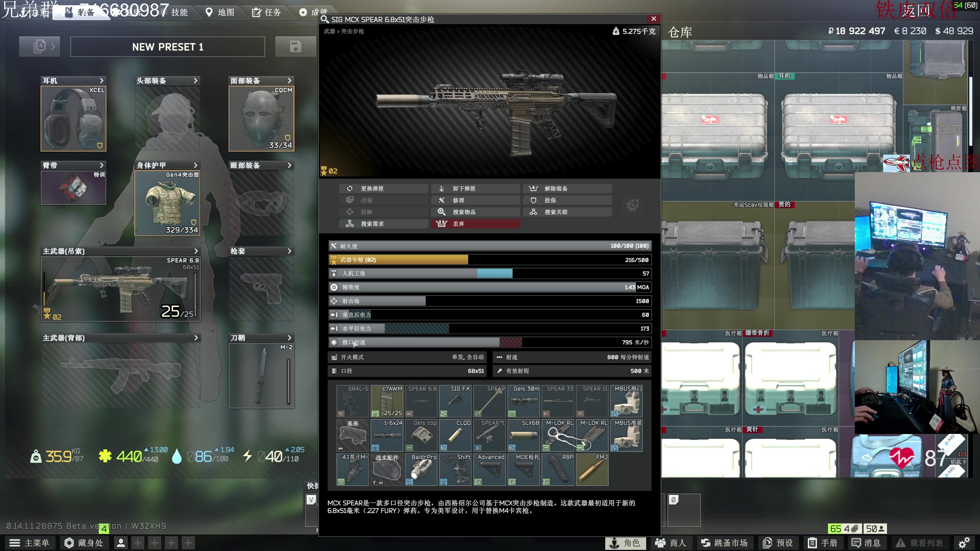Select the MOE枪托 stock mod
This screenshot has height=551, width=980.
click(x=524, y=469)
